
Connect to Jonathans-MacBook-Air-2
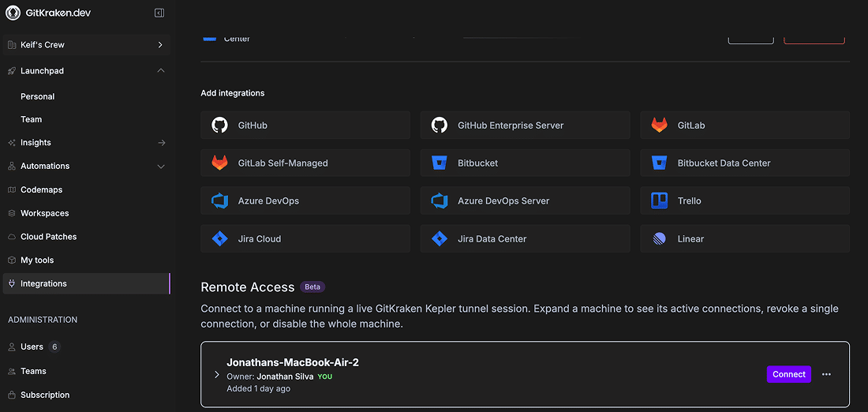coord(789,374)
